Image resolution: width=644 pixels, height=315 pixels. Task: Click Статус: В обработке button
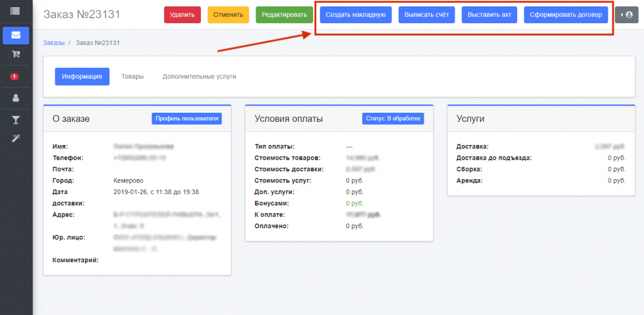click(x=393, y=119)
